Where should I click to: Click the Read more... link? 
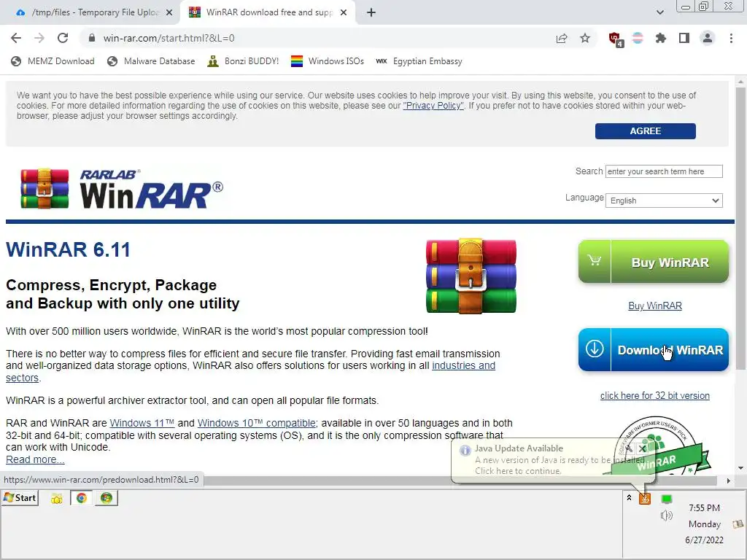pos(35,459)
